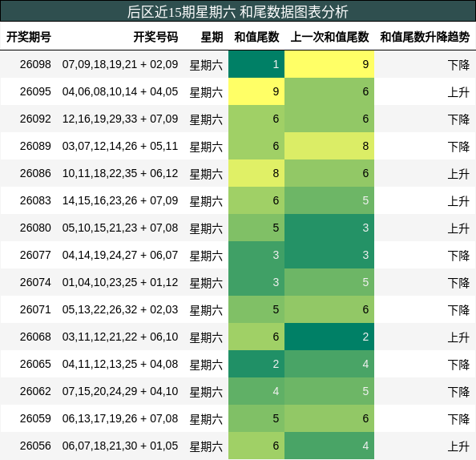
Task: Click numbers 05,10,15,21,23 + 07,08
Action: pos(120,228)
